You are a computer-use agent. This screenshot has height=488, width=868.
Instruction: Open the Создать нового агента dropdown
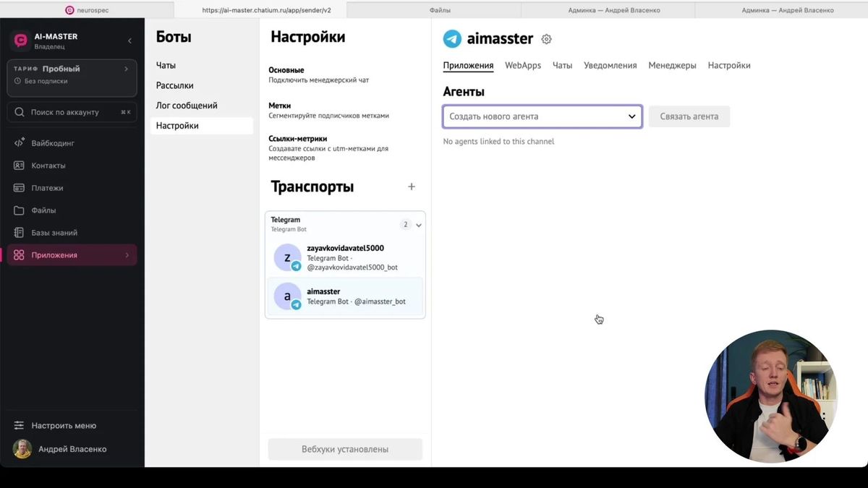[542, 116]
